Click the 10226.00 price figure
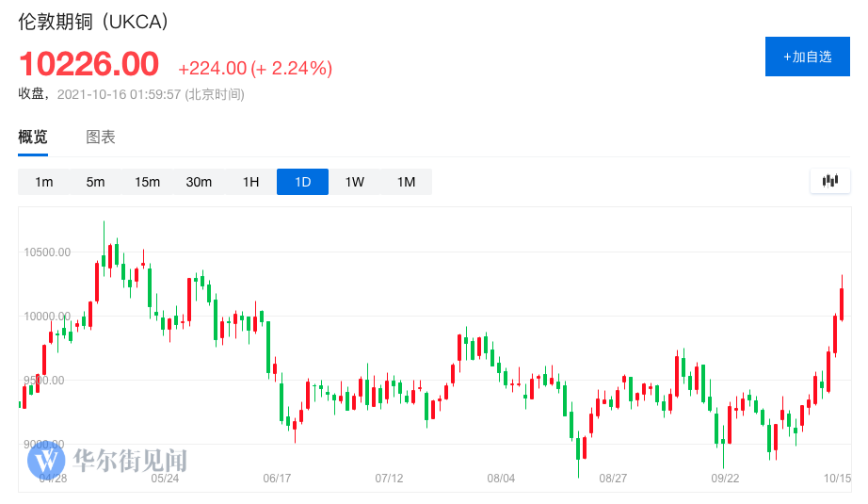 tap(89, 64)
